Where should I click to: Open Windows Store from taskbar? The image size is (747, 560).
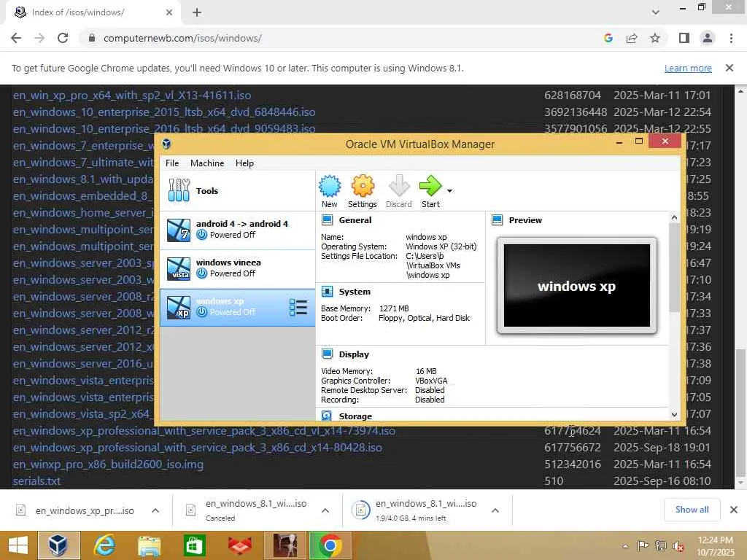(x=194, y=545)
